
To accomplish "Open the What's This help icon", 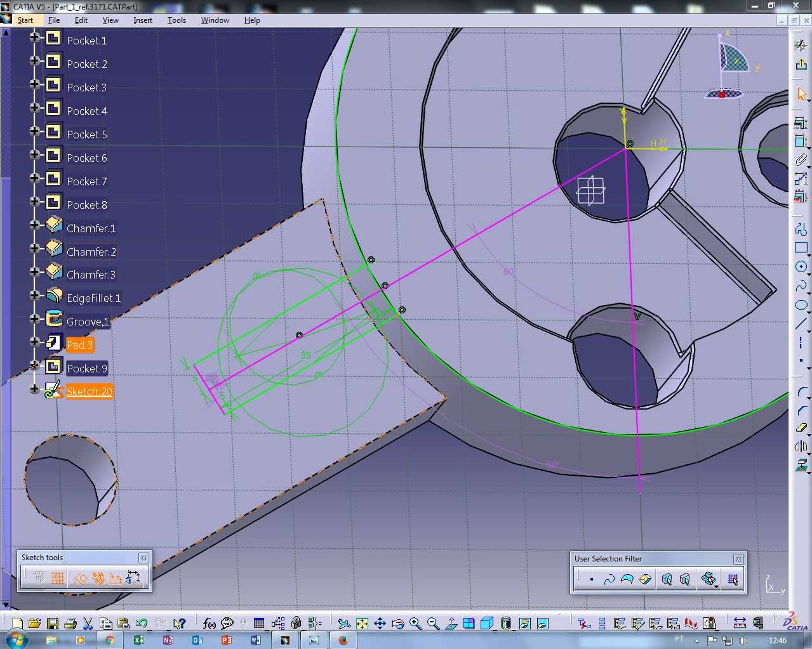I will tap(179, 624).
